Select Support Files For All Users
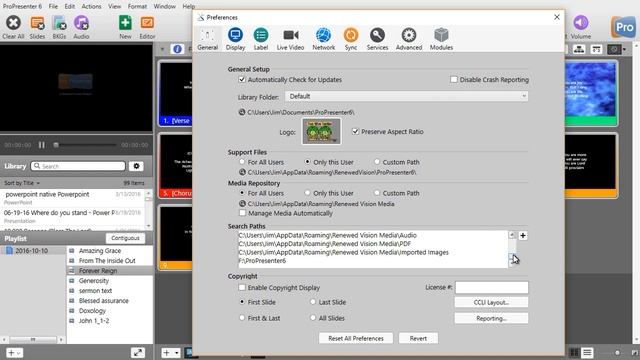 242,162
